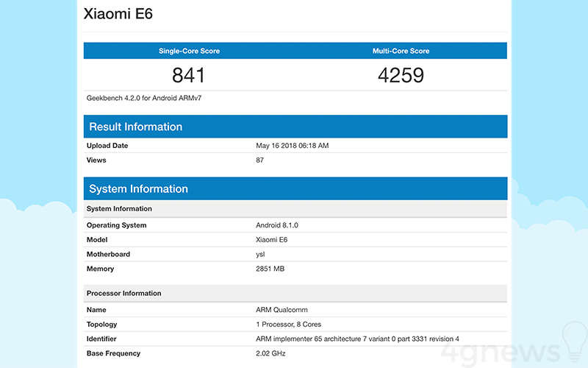Click the Identifier label
588x368 pixels.
(101, 339)
